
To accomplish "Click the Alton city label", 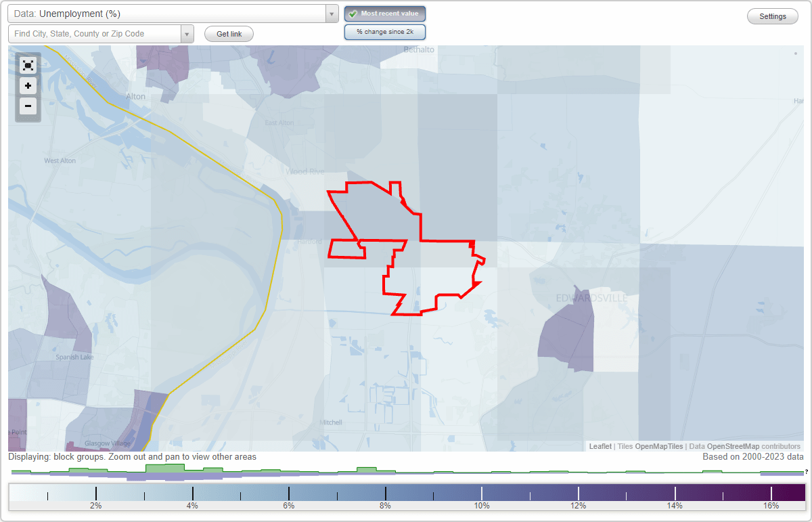I will coord(135,96).
